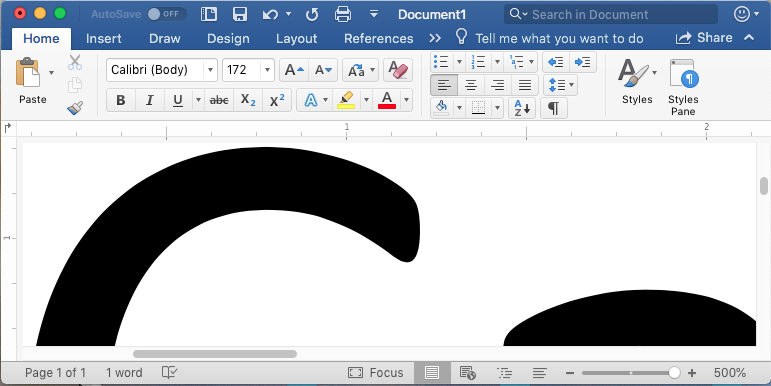
Task: Open the Paste options arrow
Action: click(52, 73)
